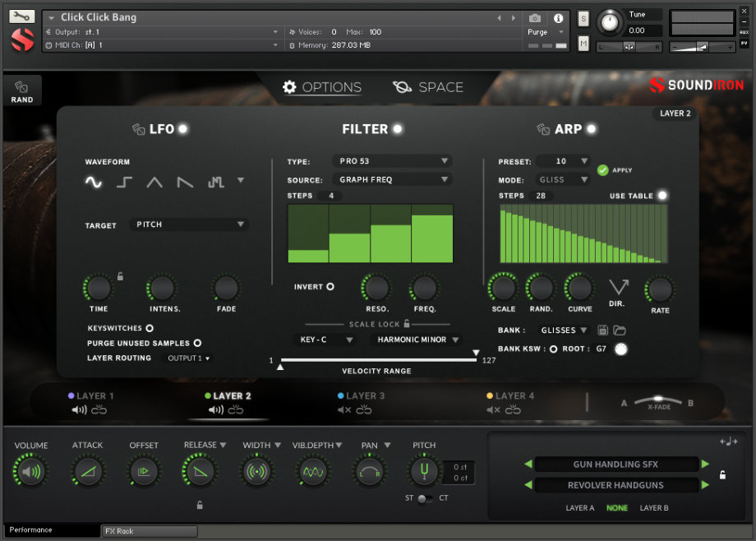Toggle the Filter Invert switch
The height and width of the screenshot is (541, 756).
330,286
